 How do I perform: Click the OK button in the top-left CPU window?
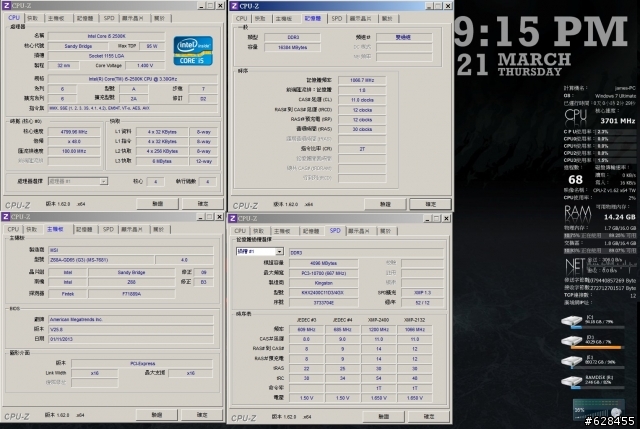(x=203, y=203)
